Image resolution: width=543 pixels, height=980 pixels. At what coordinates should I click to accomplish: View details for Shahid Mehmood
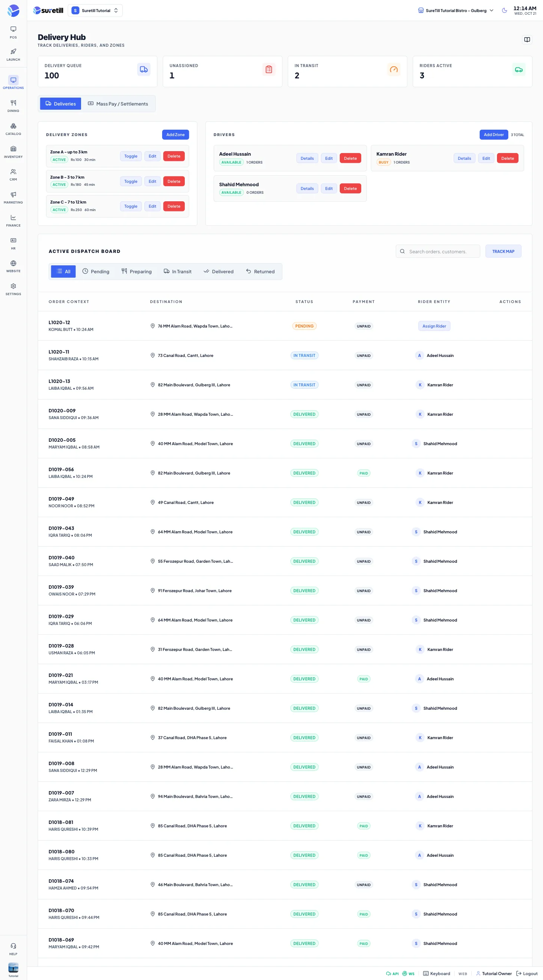[307, 188]
